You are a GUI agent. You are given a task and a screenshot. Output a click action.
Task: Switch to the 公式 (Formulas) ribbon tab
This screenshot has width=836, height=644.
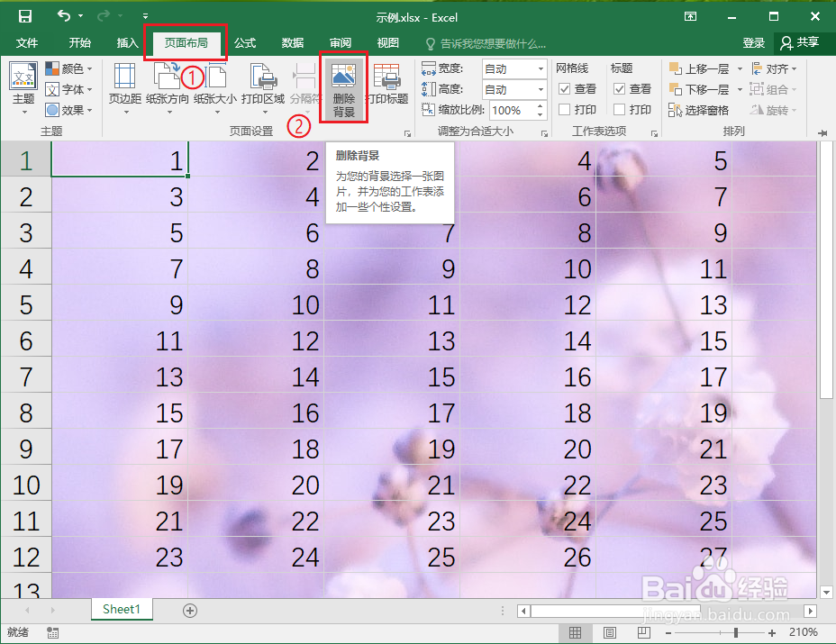244,42
